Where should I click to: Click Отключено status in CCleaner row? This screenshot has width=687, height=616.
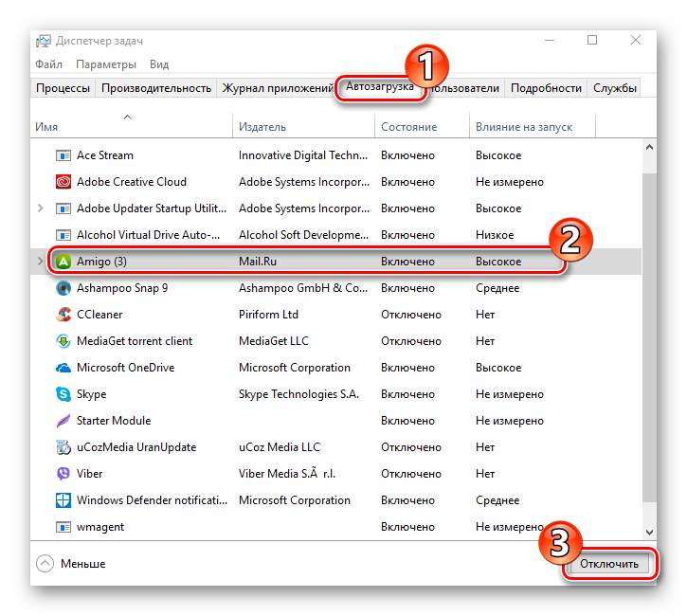click(x=411, y=315)
